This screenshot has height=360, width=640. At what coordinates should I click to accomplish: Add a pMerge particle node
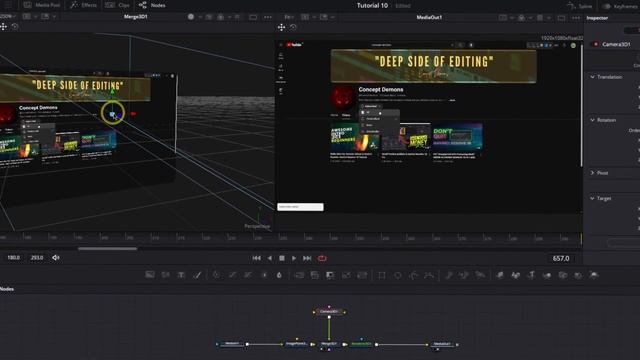click(x=464, y=275)
